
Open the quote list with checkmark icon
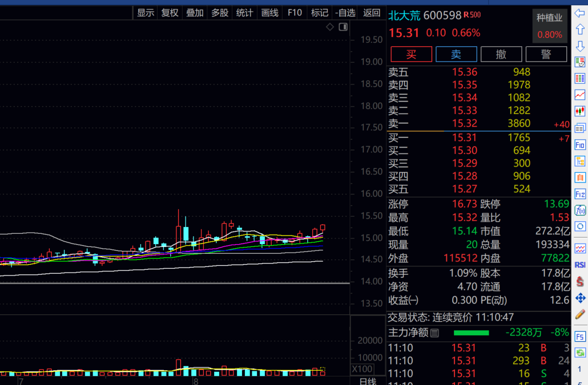click(580, 62)
